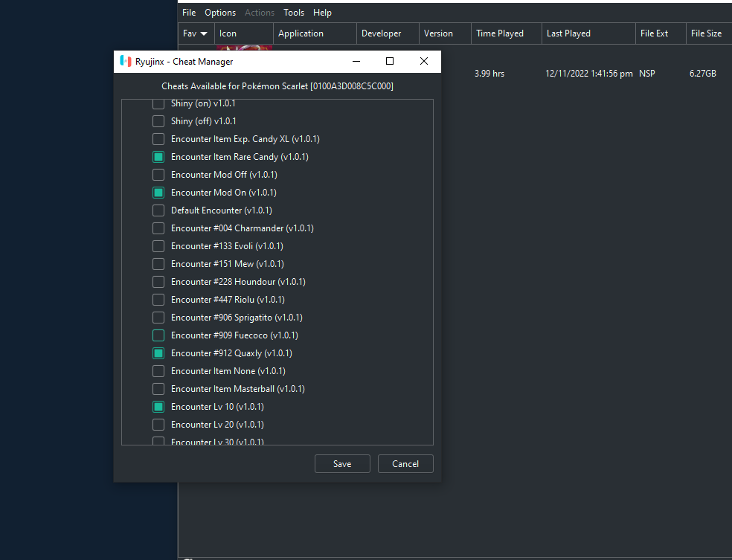Check Encounter #906 Sprigatito box

[x=158, y=318]
